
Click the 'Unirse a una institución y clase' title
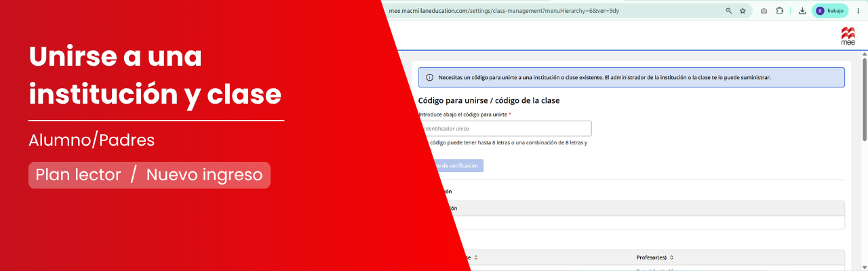[155, 75]
